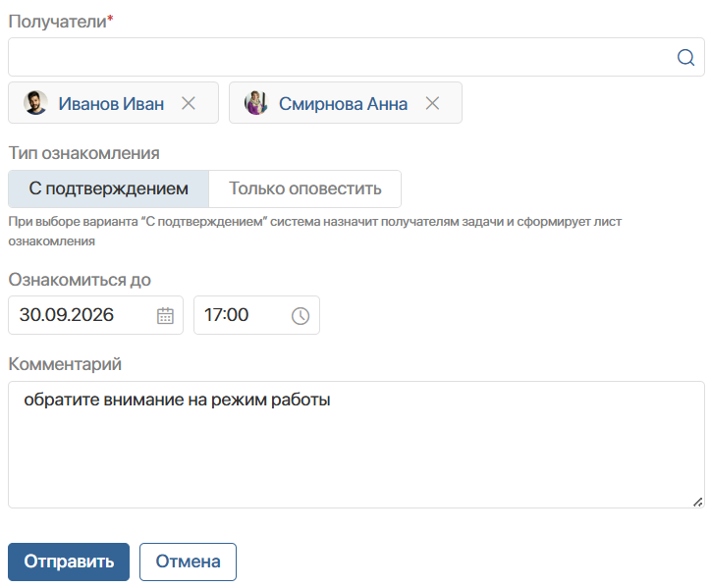Click Смирнова Анна avatar
Screen dimensions: 711x588
tap(255, 102)
